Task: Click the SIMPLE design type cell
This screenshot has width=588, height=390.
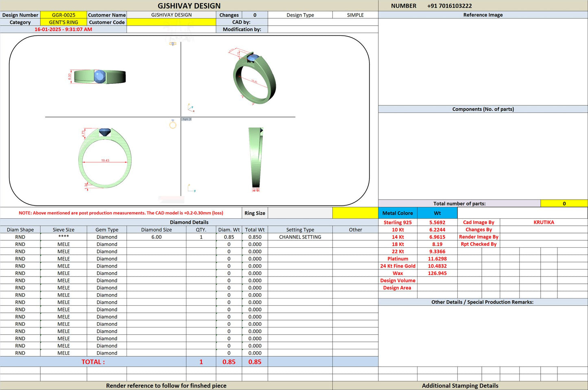Action: (x=355, y=15)
